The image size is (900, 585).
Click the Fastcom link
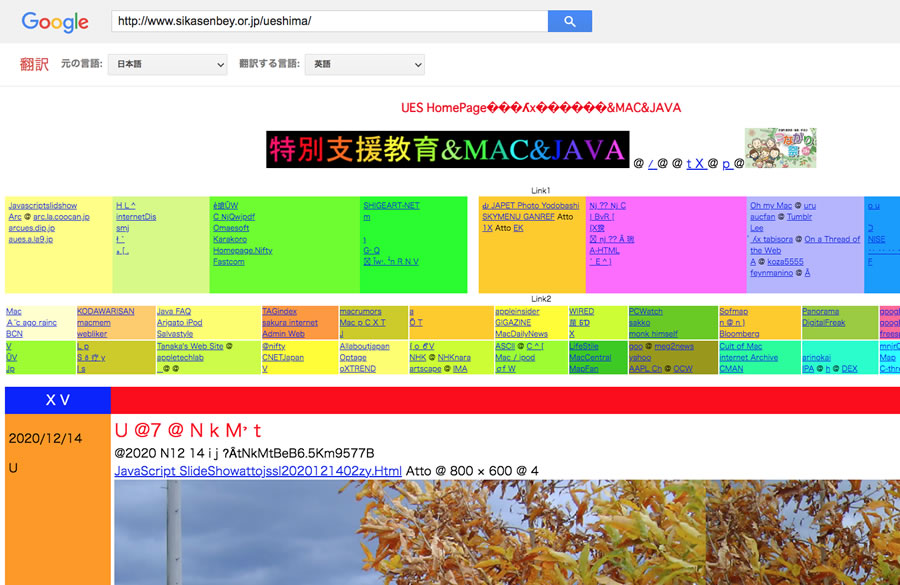(x=228, y=262)
